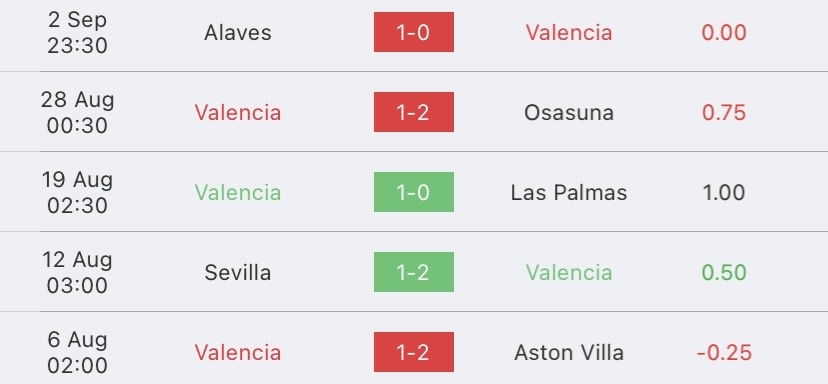Open Valencia in the 19 Aug match
The height and width of the screenshot is (384, 828).
[x=238, y=192]
